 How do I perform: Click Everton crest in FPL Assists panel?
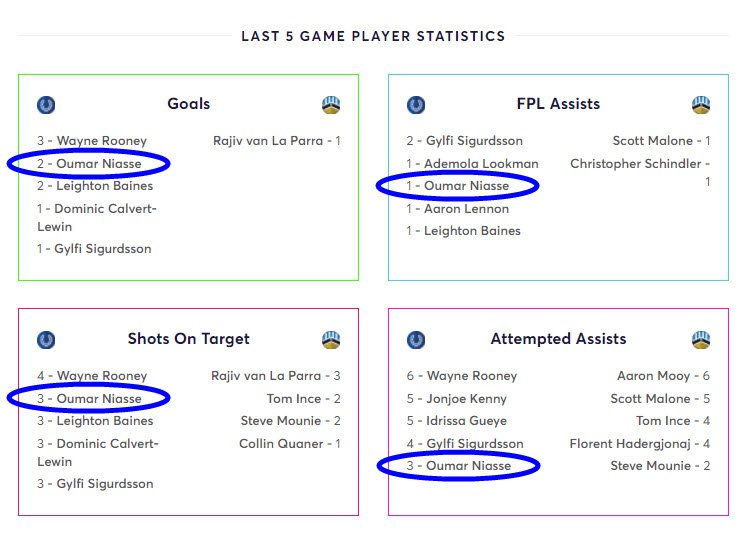pos(416,105)
